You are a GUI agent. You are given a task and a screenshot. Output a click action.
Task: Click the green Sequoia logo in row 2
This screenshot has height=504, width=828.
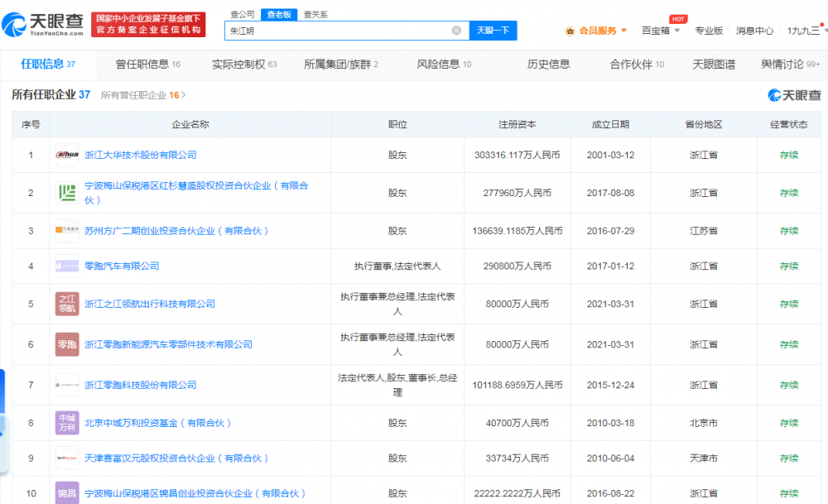(67, 193)
